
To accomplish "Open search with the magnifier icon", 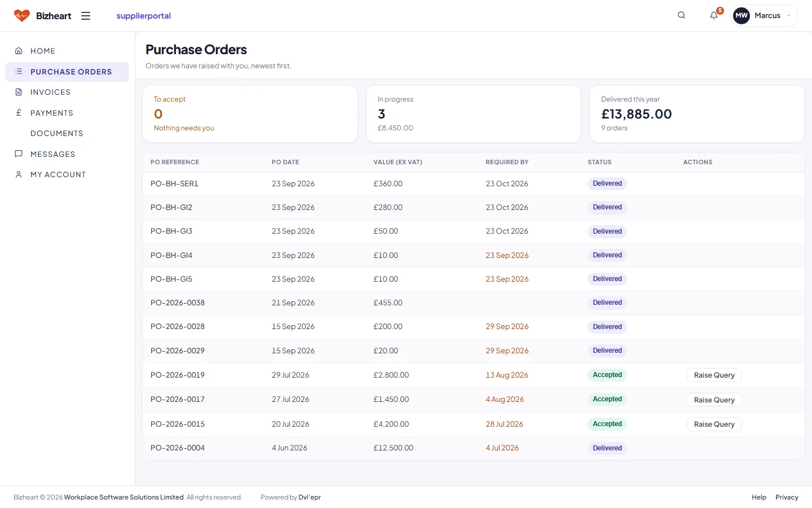I will click(x=681, y=15).
